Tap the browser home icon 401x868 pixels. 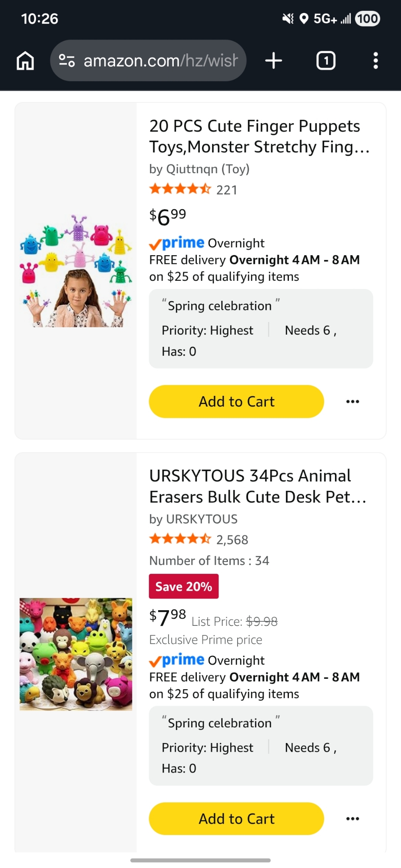coord(25,61)
